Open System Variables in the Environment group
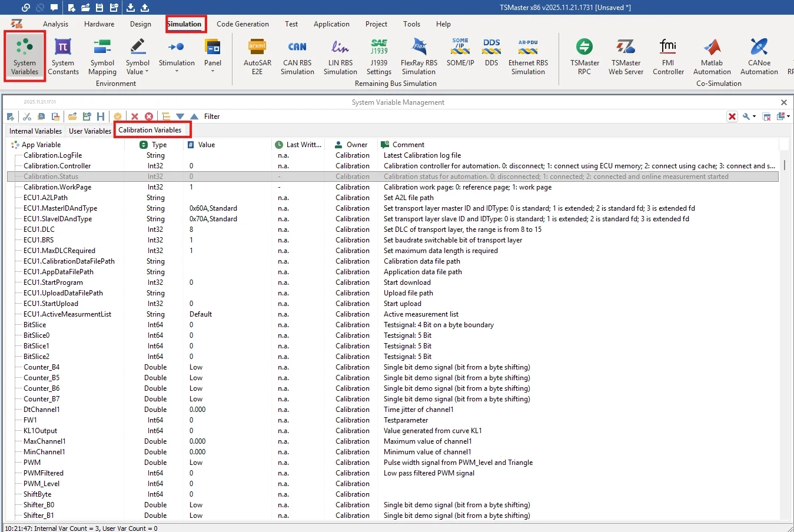This screenshot has height=532, width=794. (25, 56)
